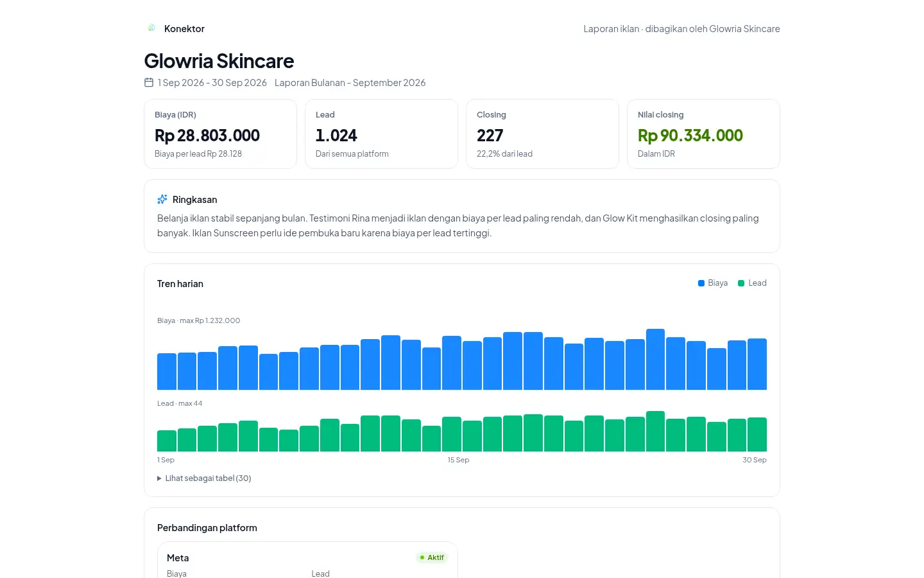The height and width of the screenshot is (578, 924).
Task: Click the Rp 28.803.000 biaya value
Action: point(207,136)
